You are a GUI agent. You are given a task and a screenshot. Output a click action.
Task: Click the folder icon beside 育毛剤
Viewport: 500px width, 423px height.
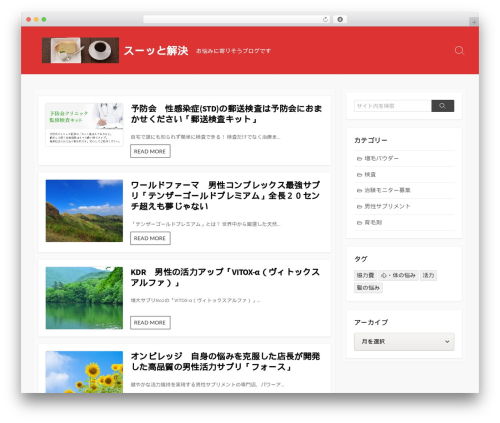[x=359, y=223]
